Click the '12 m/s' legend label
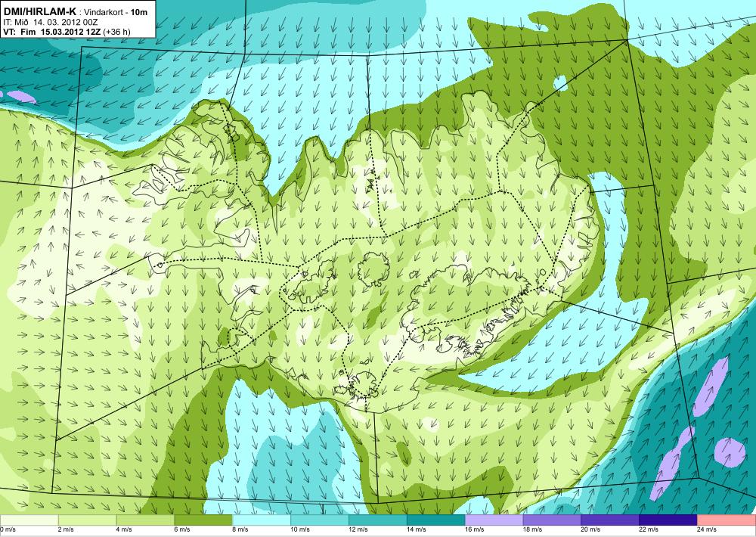Screen dimensions: 756x537 click(x=358, y=529)
